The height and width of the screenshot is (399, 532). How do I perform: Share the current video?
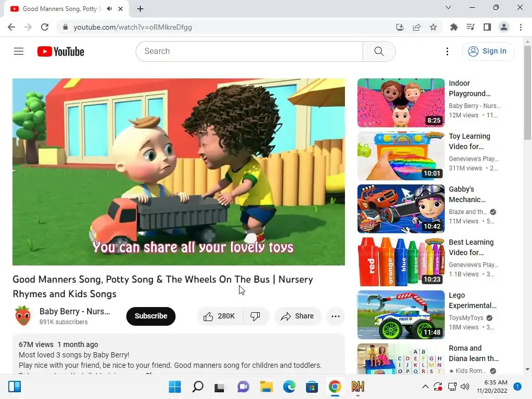click(x=298, y=316)
